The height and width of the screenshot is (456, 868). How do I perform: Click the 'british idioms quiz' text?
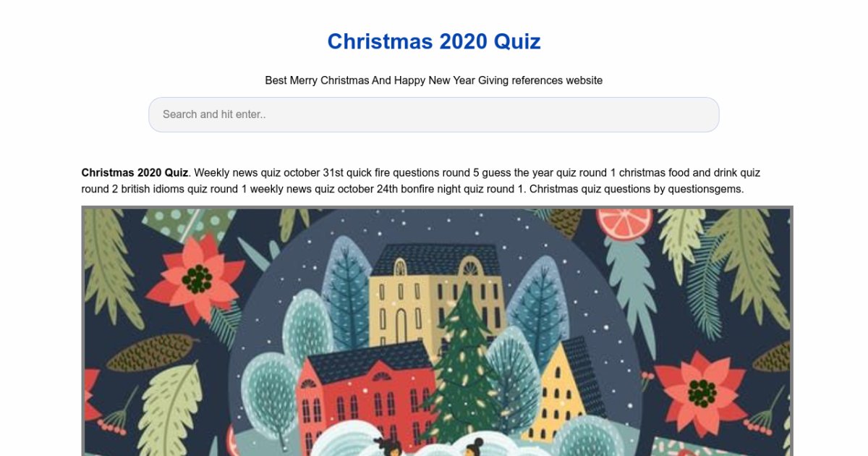pyautogui.click(x=158, y=189)
